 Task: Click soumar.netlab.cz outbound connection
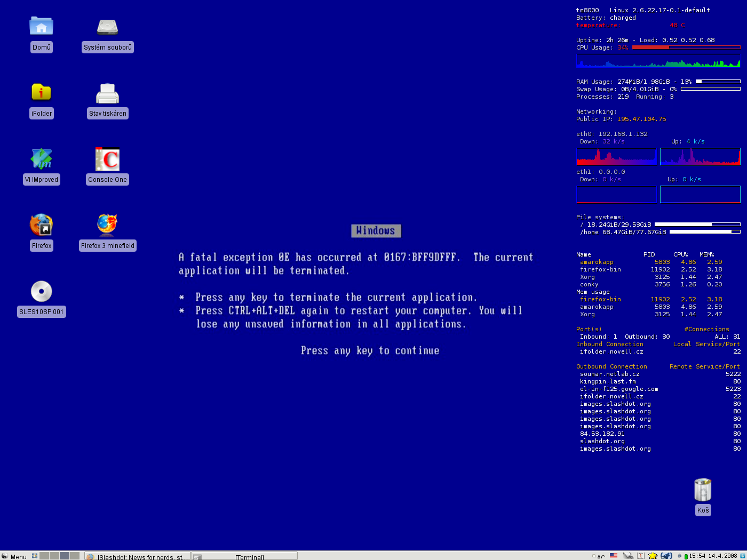pyautogui.click(x=609, y=374)
